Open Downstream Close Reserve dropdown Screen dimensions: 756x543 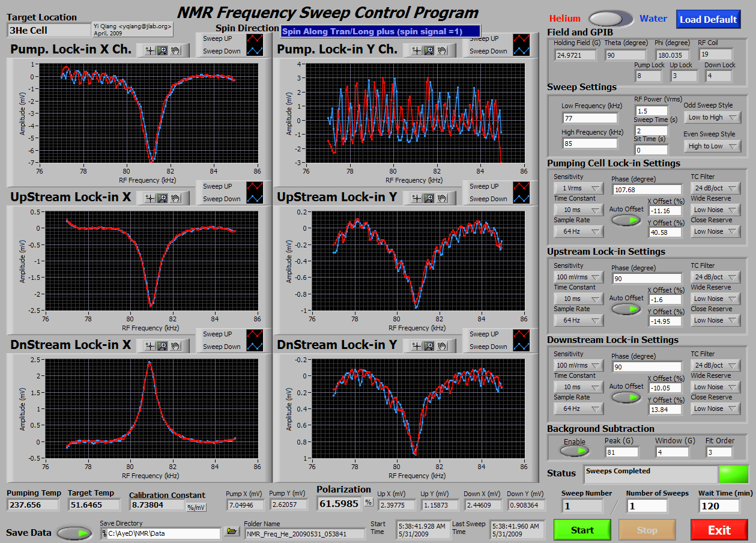[x=716, y=408]
